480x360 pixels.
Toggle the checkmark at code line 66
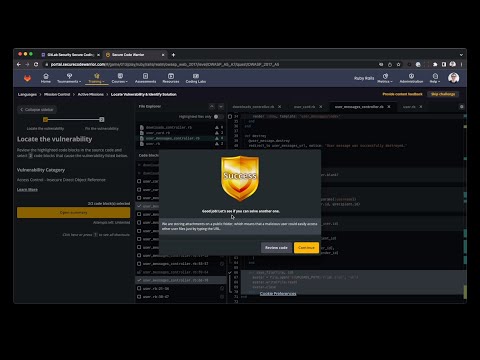pos(230,273)
